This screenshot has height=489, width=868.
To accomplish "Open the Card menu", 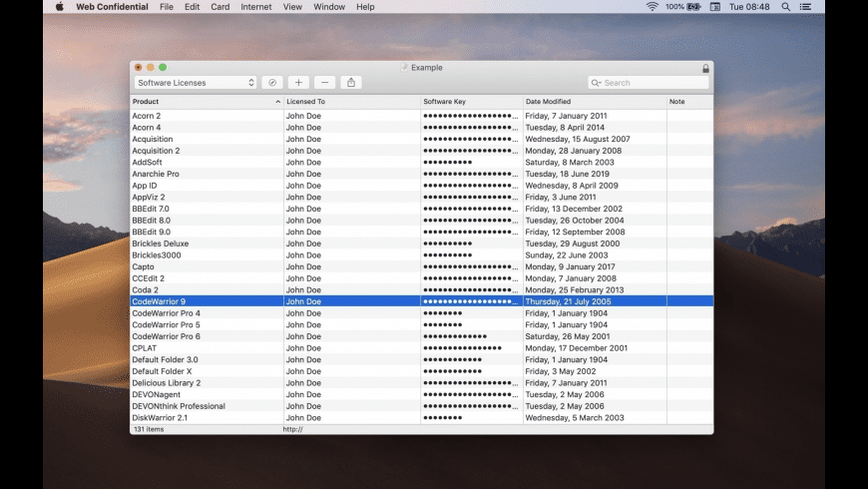I will 219,7.
